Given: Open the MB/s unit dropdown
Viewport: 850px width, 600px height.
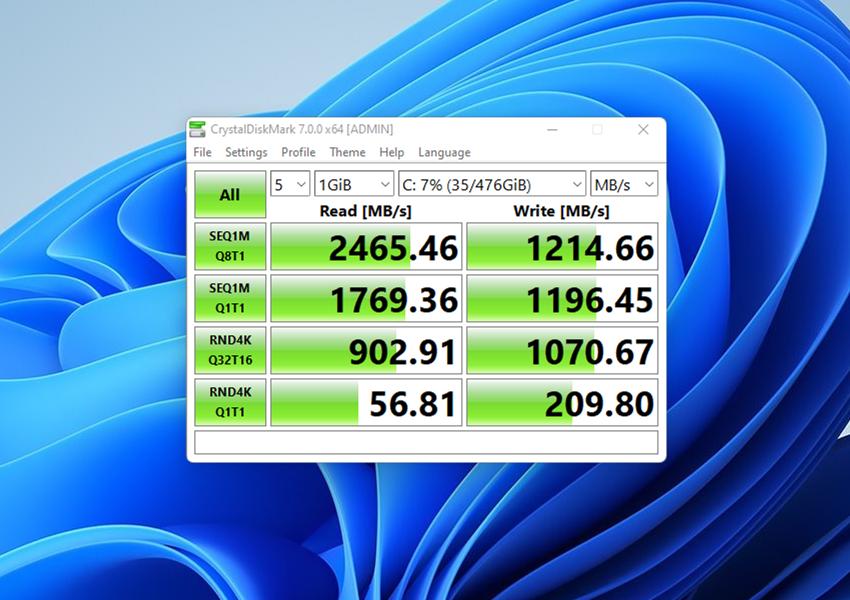Looking at the screenshot, I should 624,184.
